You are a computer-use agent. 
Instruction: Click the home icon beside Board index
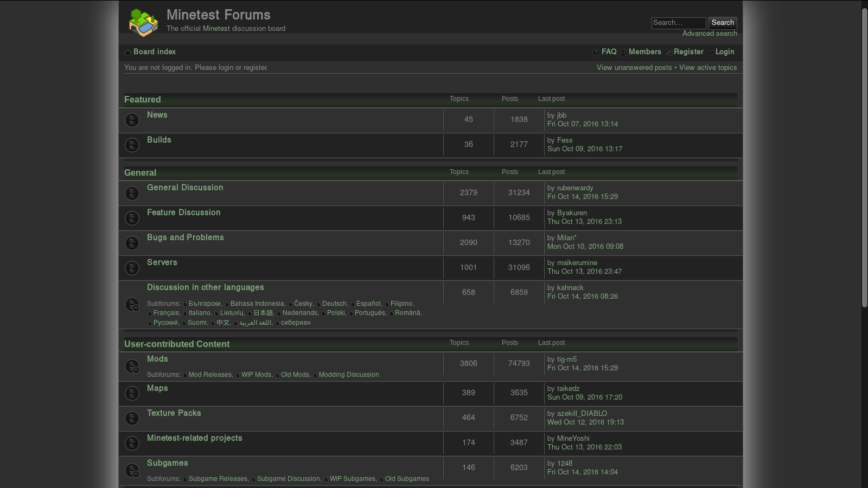(127, 53)
